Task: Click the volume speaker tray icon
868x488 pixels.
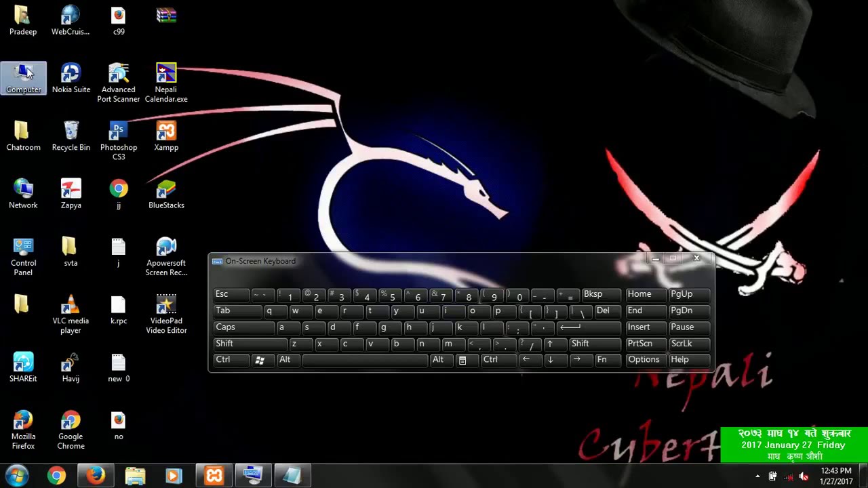Action: coord(804,476)
